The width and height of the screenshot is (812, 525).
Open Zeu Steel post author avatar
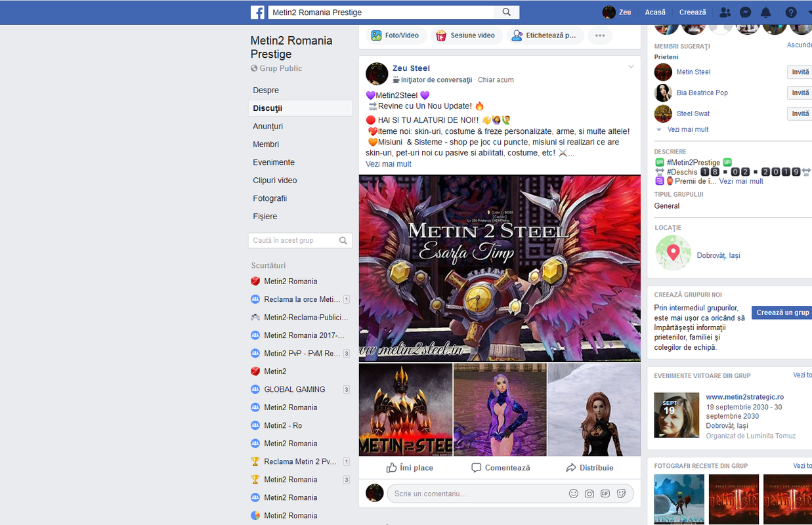[x=377, y=73]
